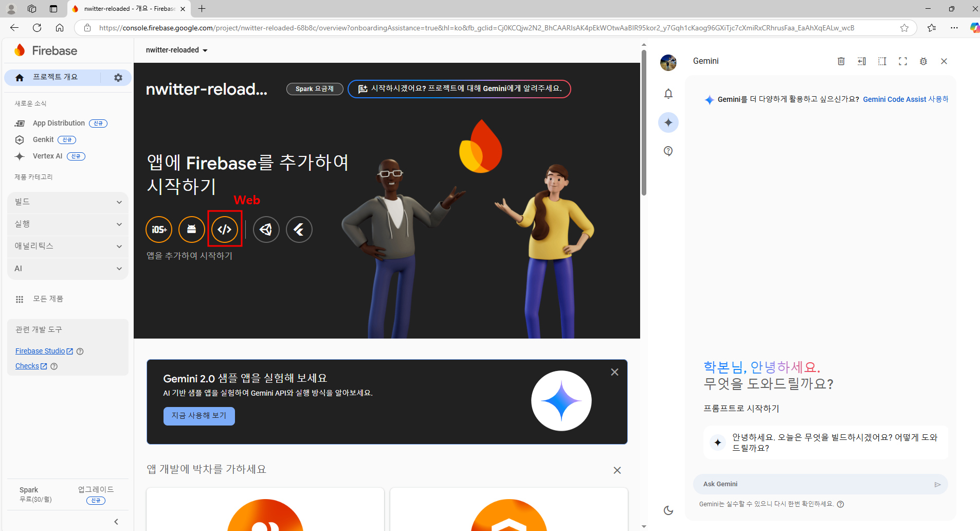
Task: Open the help question mark icon
Action: pos(668,151)
